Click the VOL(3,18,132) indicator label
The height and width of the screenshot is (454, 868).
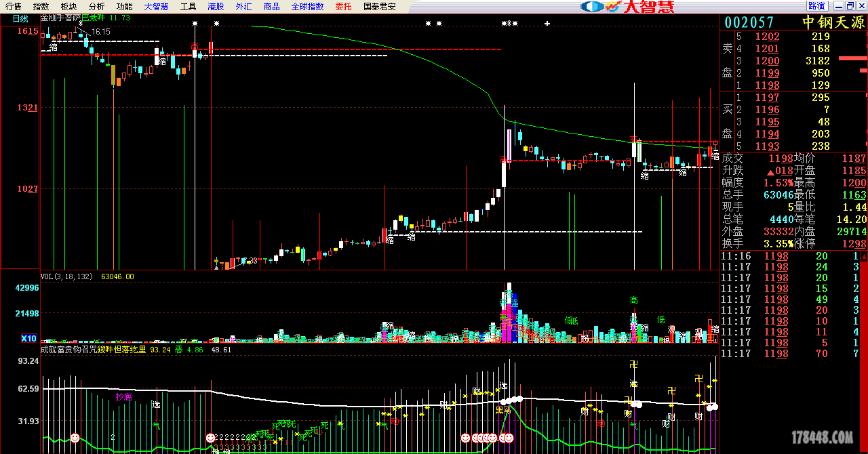coord(68,276)
